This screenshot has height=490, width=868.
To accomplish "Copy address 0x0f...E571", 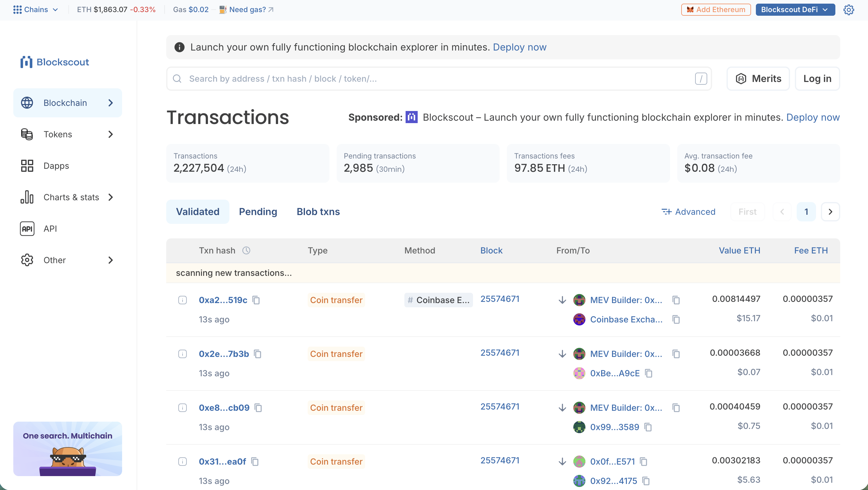I will coord(643,461).
